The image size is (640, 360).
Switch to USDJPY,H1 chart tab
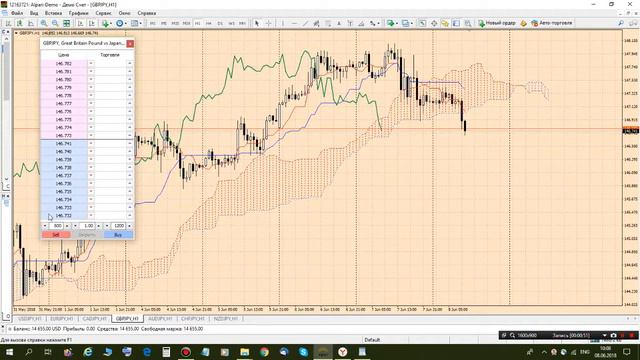tap(30, 318)
